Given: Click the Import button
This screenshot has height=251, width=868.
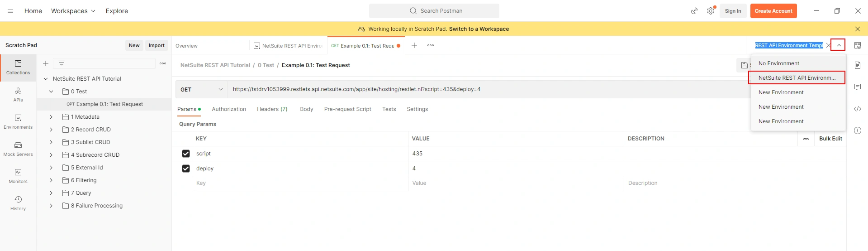Looking at the screenshot, I should 157,45.
